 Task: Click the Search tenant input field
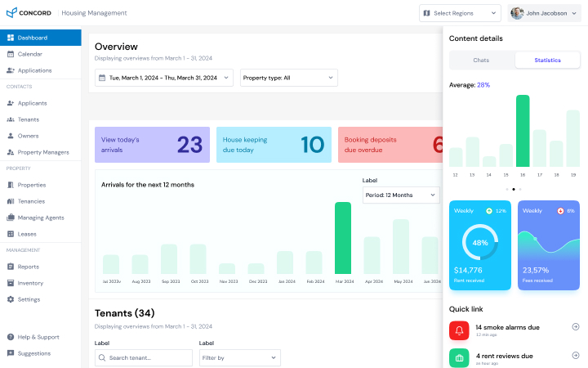point(144,357)
